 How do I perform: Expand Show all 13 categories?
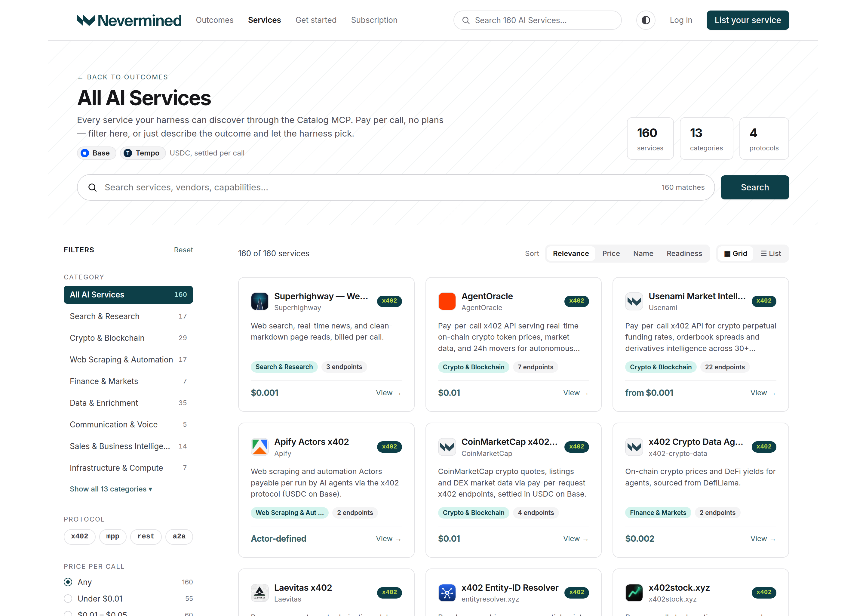tap(111, 489)
